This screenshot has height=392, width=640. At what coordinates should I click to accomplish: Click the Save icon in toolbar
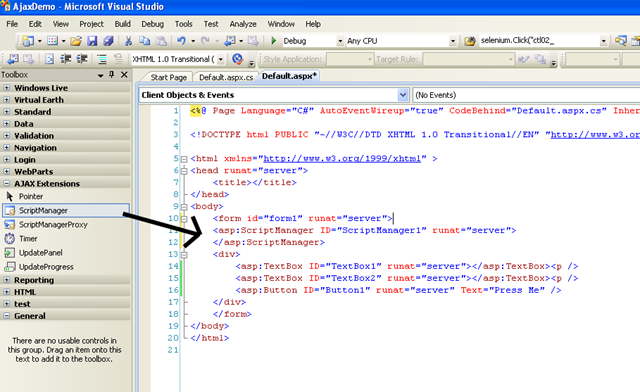(x=92, y=41)
